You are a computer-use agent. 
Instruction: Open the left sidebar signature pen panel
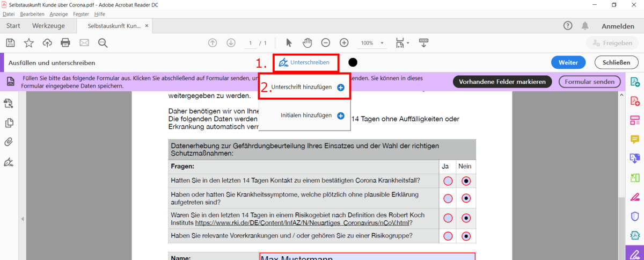tap(9, 162)
